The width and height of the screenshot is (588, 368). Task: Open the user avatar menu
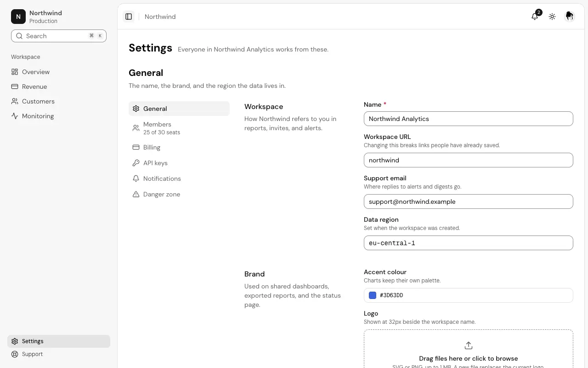pyautogui.click(x=570, y=17)
